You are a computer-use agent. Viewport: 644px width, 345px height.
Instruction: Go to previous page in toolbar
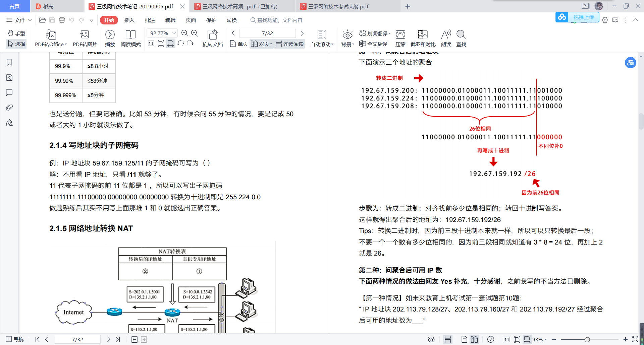tap(233, 33)
